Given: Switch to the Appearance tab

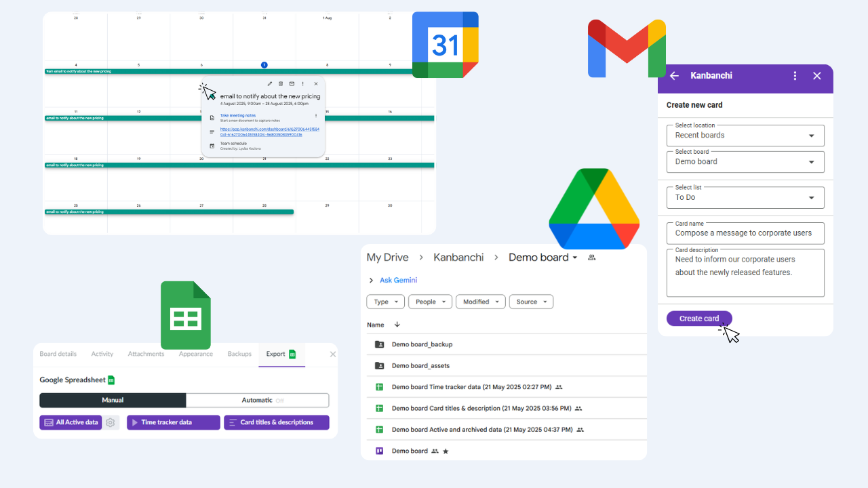Looking at the screenshot, I should pos(196,354).
